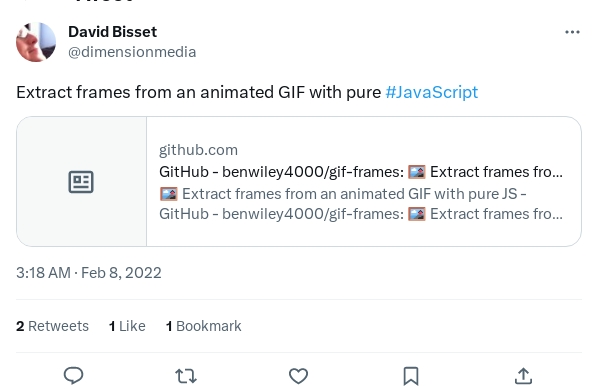
Task: Visit the David Bisset display name
Action: (x=113, y=32)
